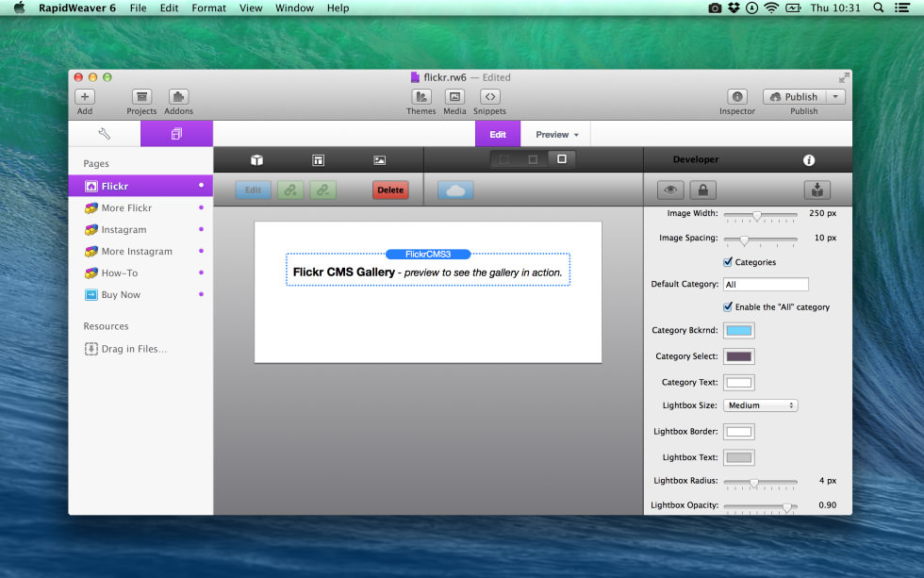Viewport: 924px width, 578px height.
Task: Open the Help menu
Action: click(x=338, y=8)
